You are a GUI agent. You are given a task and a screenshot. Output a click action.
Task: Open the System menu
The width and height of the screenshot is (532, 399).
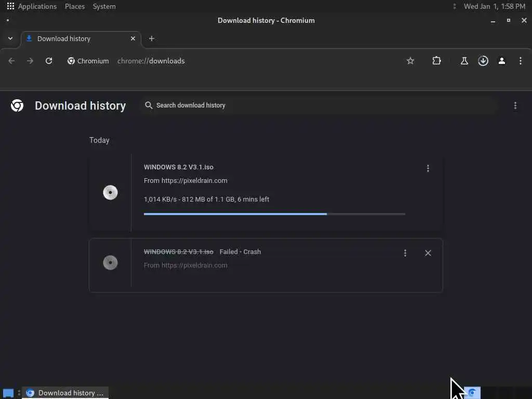tap(104, 6)
